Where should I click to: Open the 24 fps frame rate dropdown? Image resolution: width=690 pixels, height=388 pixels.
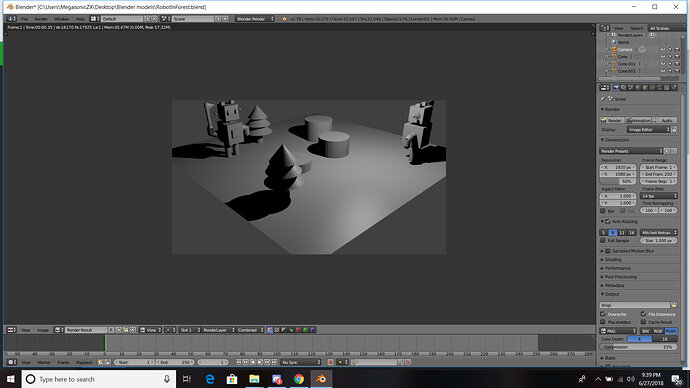coord(659,196)
